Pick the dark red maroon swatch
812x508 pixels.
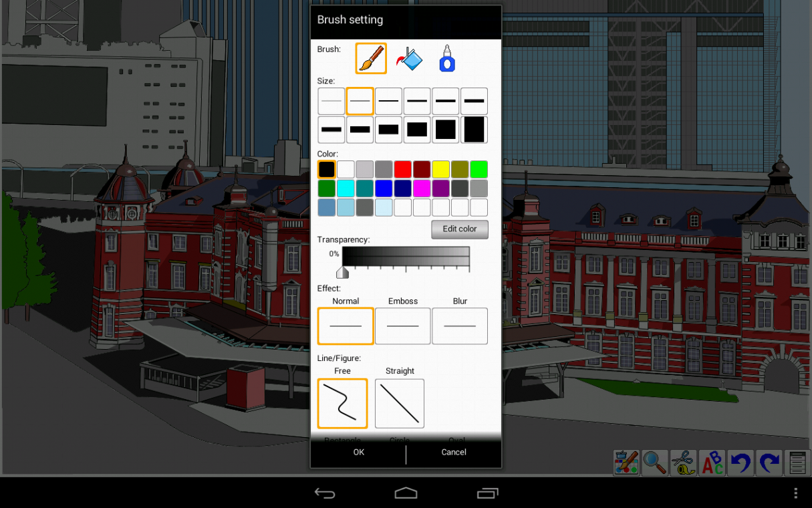click(x=422, y=169)
